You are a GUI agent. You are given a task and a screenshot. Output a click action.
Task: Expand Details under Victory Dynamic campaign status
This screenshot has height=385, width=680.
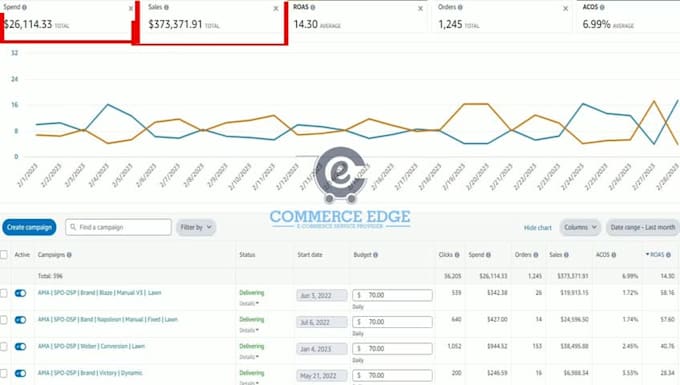click(249, 383)
